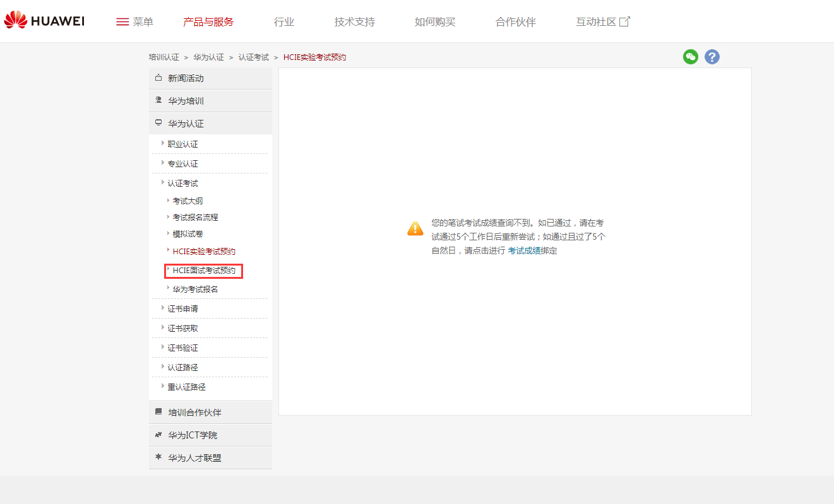Click the orange warning triangle icon
Viewport: 834px width, 504px height.
(415, 228)
